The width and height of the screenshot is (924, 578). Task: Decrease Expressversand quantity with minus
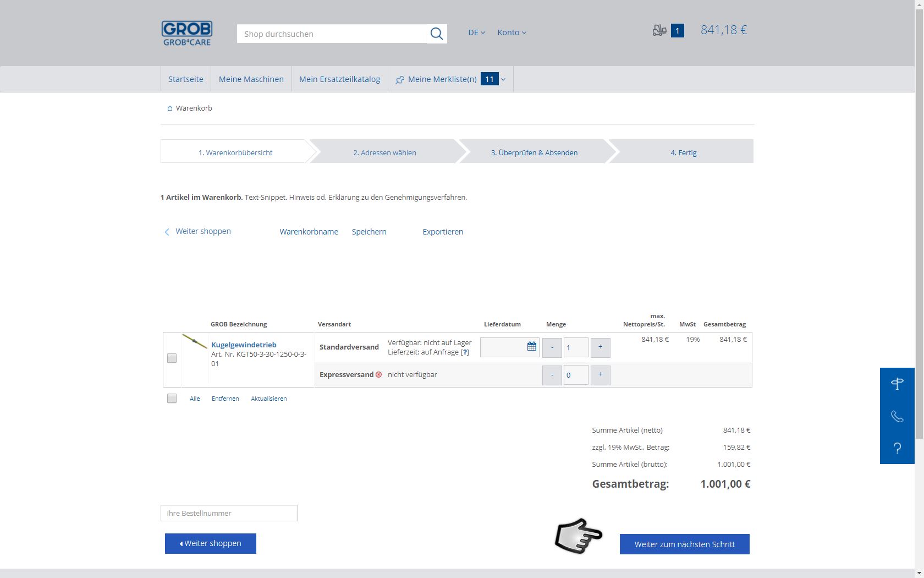coord(552,375)
